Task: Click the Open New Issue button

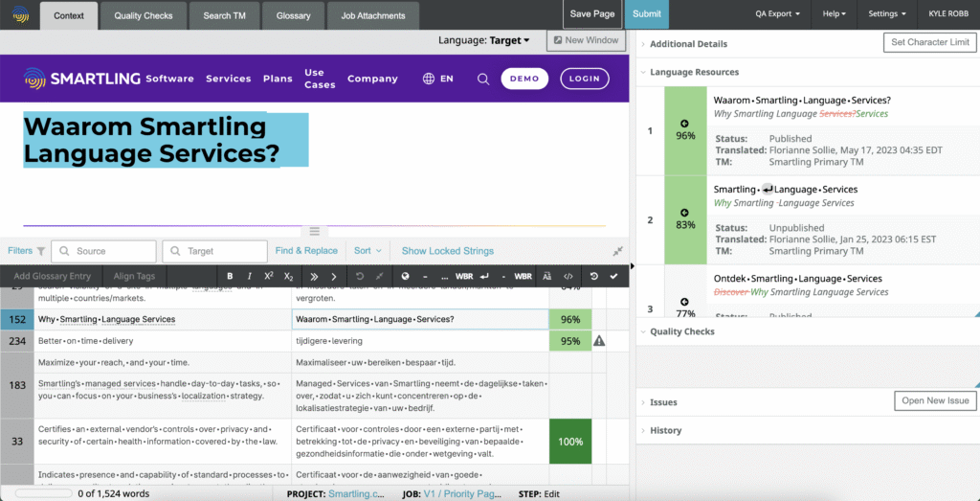Action: coord(935,400)
